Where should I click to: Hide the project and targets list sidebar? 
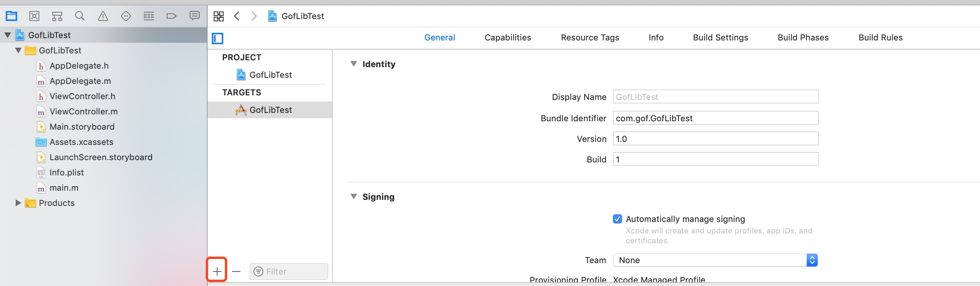click(x=218, y=38)
